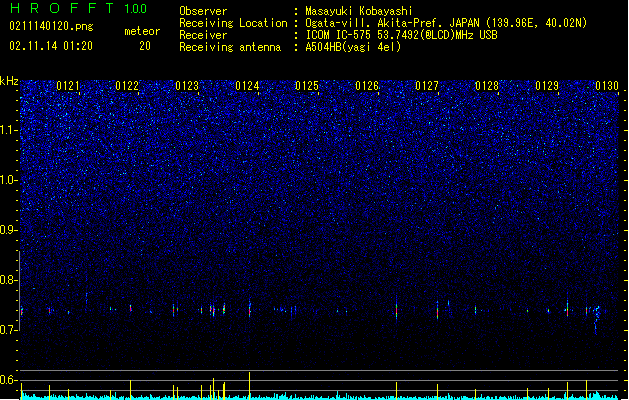The width and height of the screenshot is (629, 400).
Task: Click the Receiving antenna label
Action: point(230,47)
